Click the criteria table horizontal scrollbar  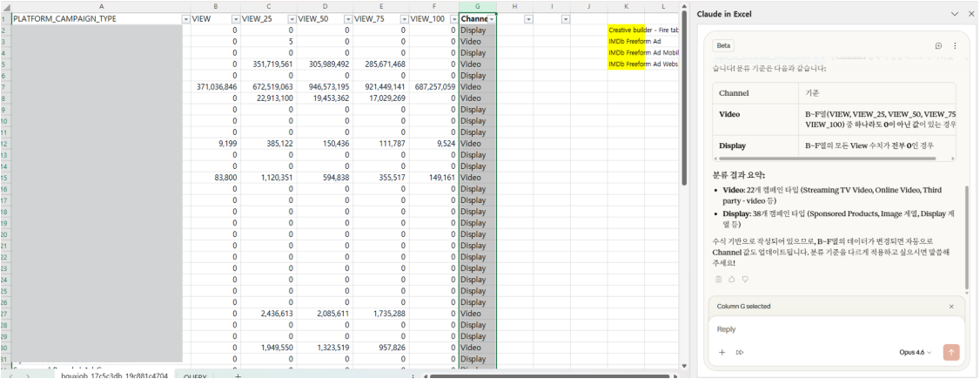pyautogui.click(x=826, y=159)
